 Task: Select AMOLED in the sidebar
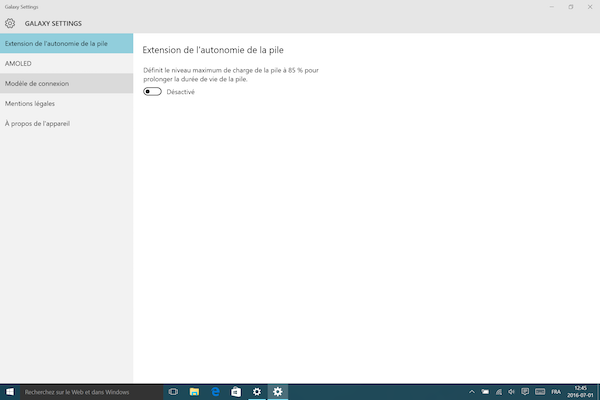pos(67,64)
